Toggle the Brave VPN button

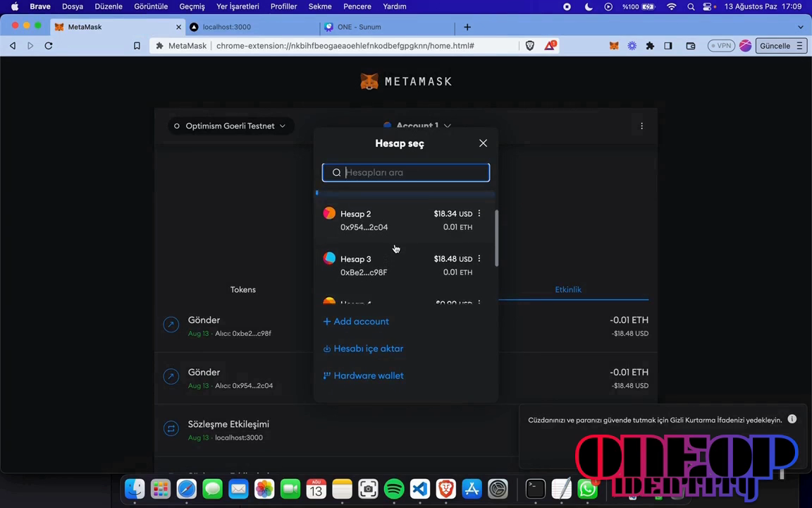pos(721,46)
